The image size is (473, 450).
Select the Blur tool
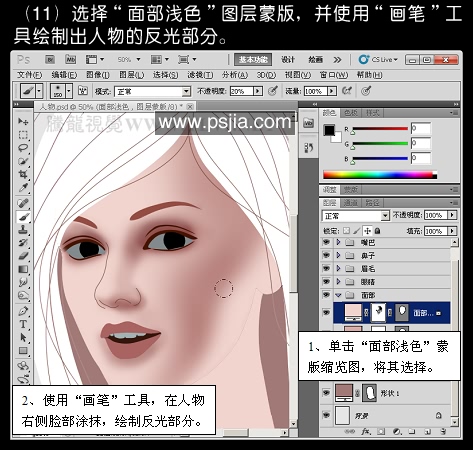click(23, 283)
